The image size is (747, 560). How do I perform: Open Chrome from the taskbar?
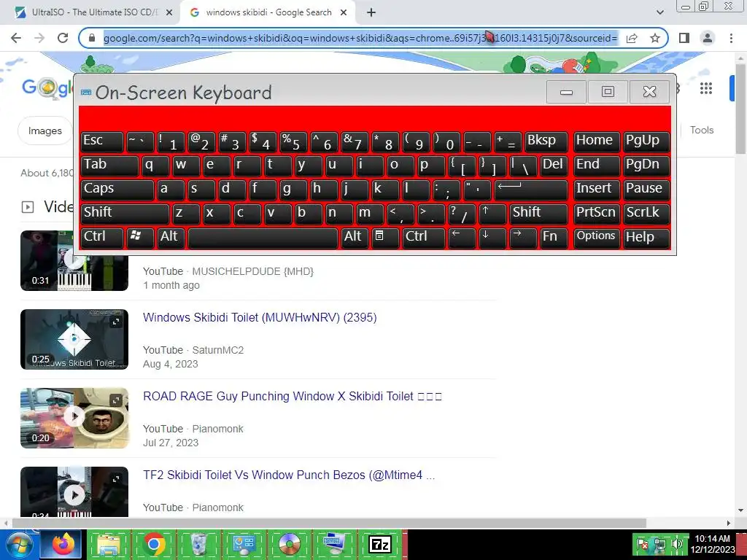[153, 545]
